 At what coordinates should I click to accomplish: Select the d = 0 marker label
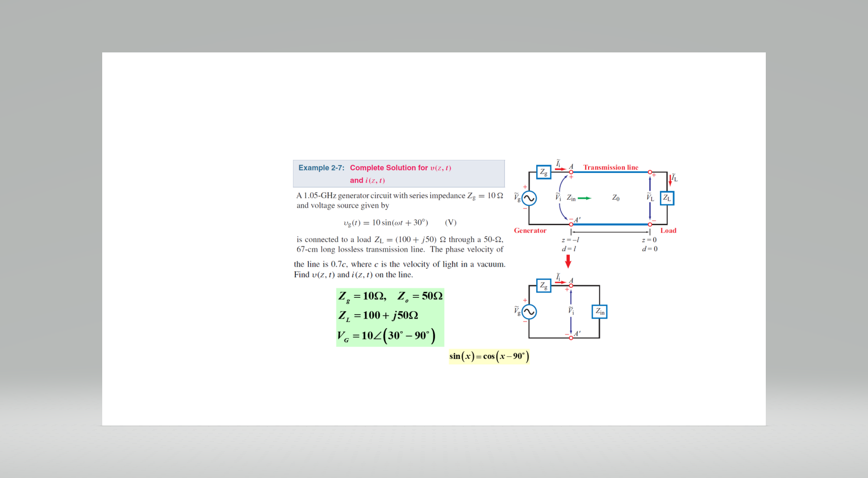[x=650, y=248]
